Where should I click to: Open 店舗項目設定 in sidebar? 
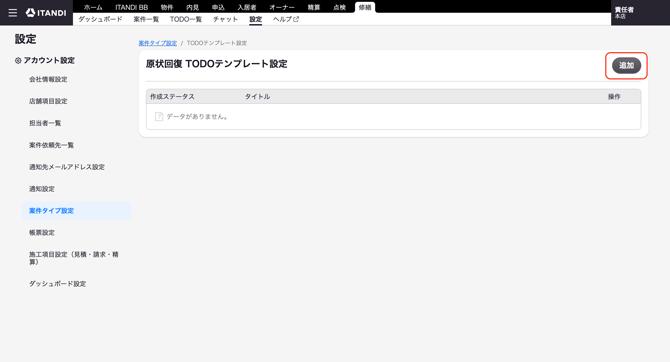48,101
